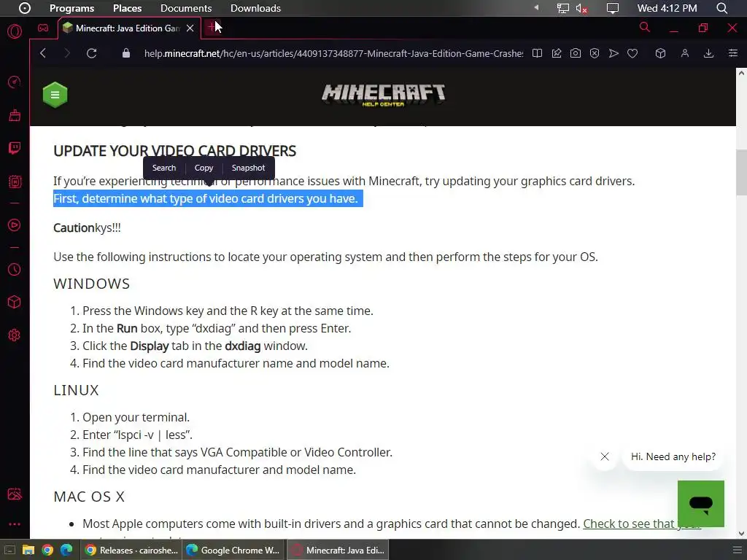
Task: Toggle the muted volume tray icon
Action: tap(581, 8)
